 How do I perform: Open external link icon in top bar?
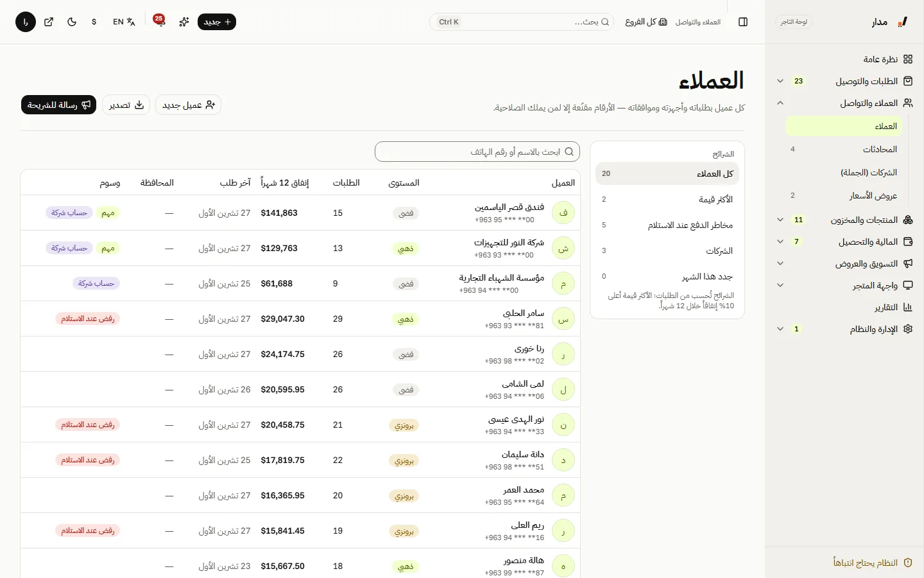(x=49, y=22)
